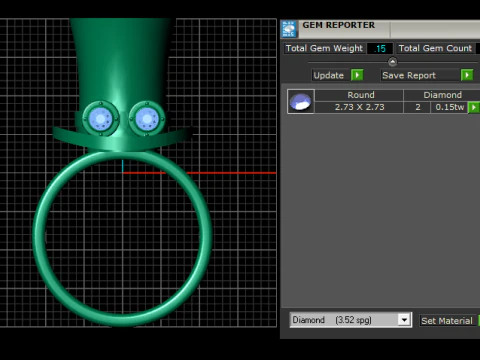Image resolution: width=480 pixels, height=360 pixels.
Task: Click the green arrow beside 0.15tw
Action: tap(474, 107)
